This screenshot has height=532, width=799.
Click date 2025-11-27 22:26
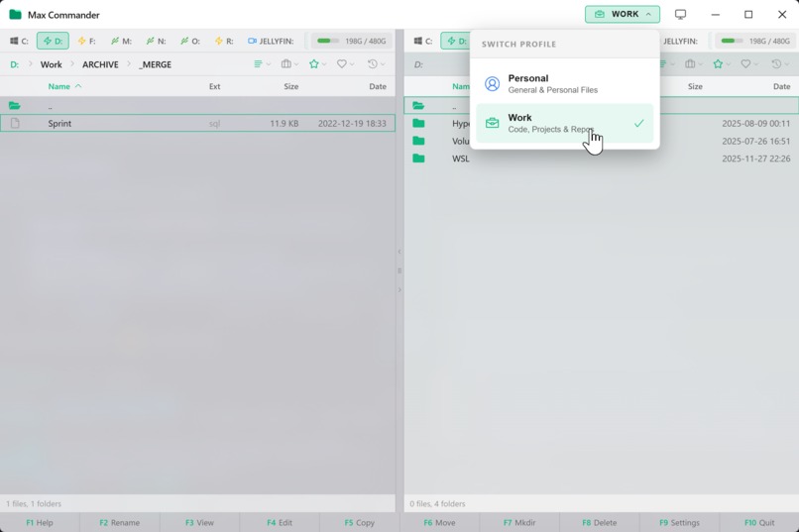pos(756,159)
